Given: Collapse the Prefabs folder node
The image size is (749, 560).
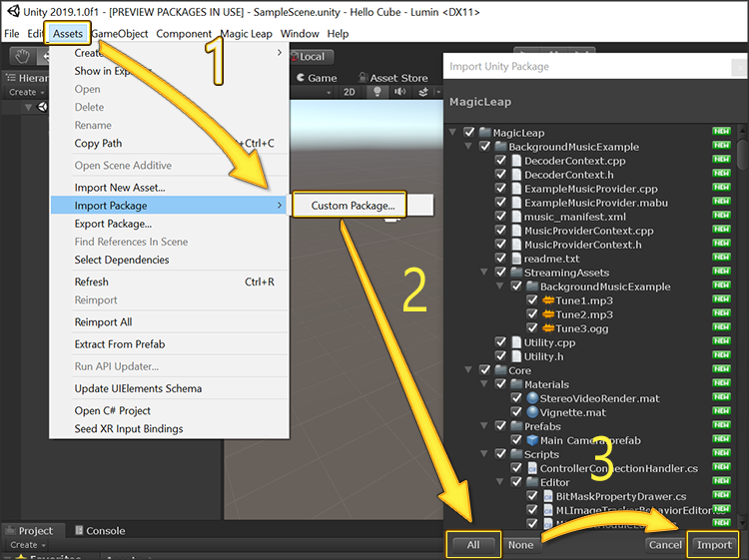Looking at the screenshot, I should point(484,426).
